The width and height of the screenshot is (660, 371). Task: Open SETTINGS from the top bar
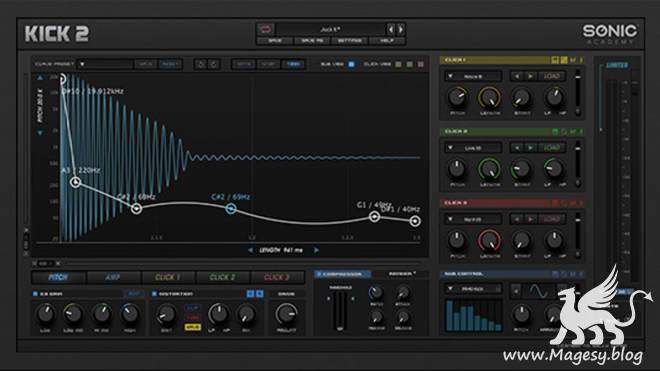point(349,41)
